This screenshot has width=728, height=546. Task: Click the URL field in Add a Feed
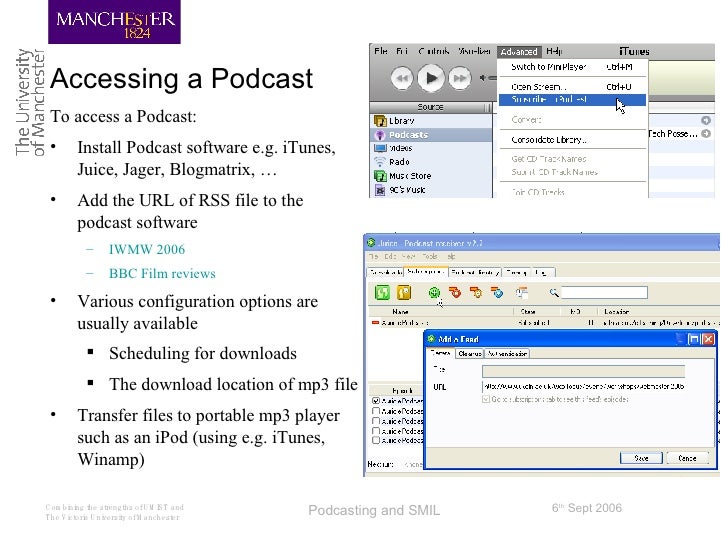tap(583, 386)
